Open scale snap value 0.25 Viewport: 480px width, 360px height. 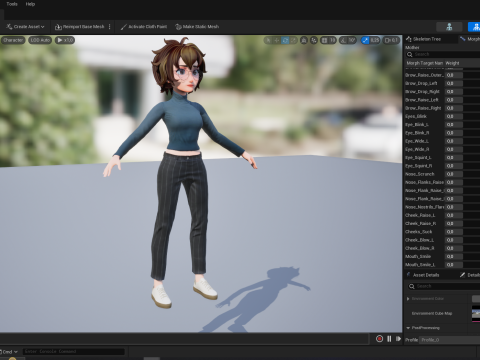pos(375,40)
